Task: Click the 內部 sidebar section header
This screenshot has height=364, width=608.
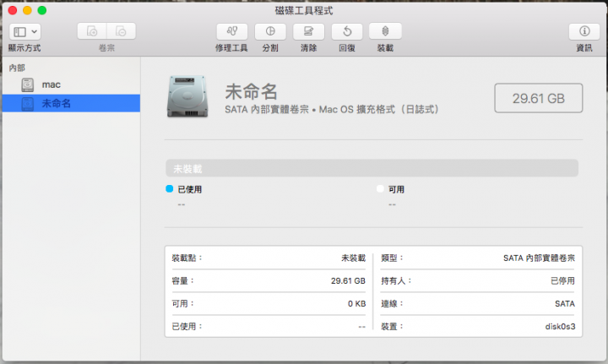Action: [x=17, y=68]
